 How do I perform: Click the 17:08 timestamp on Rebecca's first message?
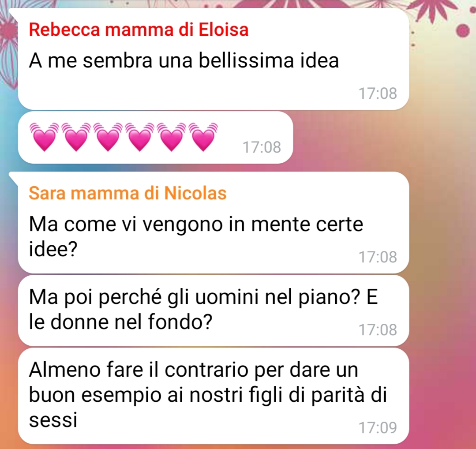(x=378, y=93)
